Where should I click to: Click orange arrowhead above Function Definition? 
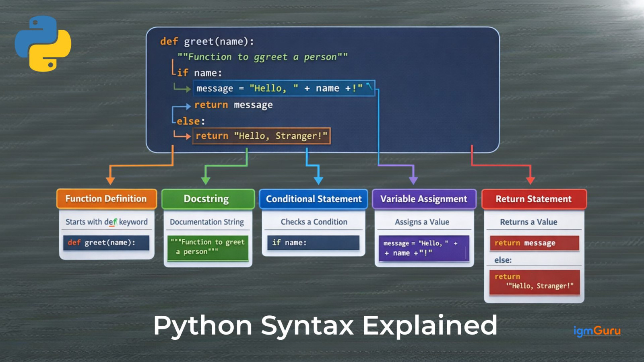pos(110,180)
